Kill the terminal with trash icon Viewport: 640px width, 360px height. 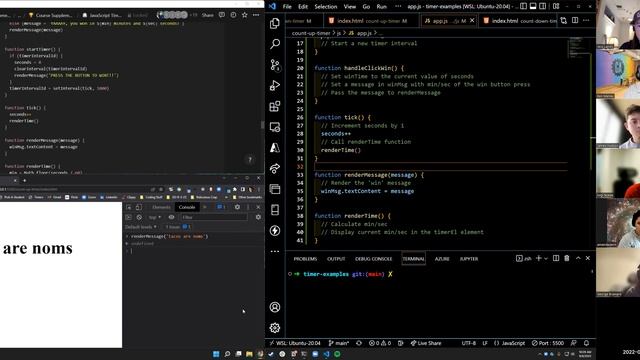(567, 258)
